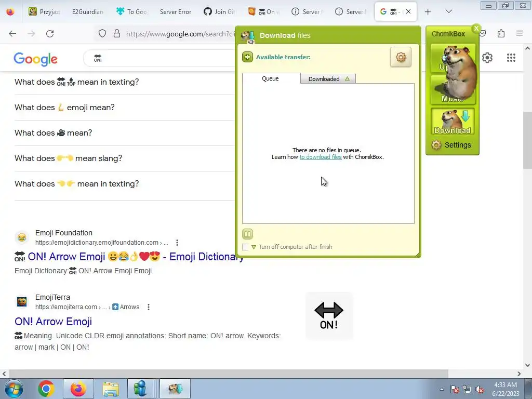532x399 pixels.
Task: Open the Google apps grid
Action: pyautogui.click(x=511, y=58)
